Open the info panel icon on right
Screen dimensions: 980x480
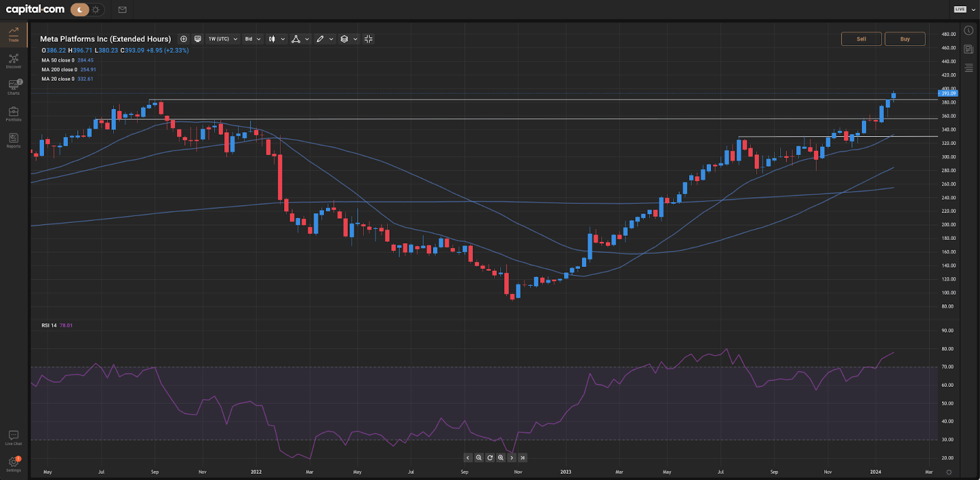click(968, 30)
